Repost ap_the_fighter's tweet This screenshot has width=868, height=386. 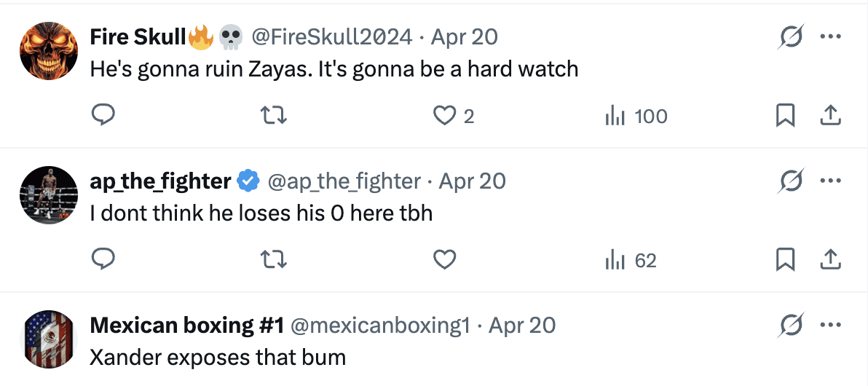coord(275,259)
